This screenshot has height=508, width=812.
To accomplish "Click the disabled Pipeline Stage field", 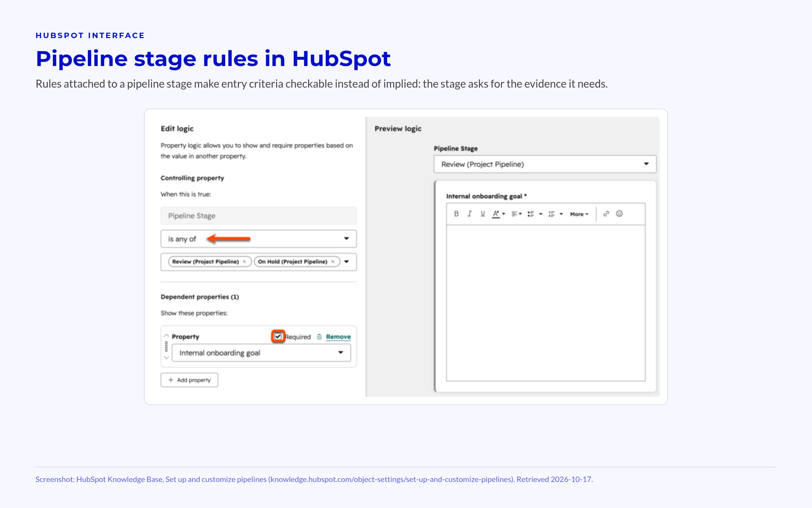I will [x=259, y=216].
